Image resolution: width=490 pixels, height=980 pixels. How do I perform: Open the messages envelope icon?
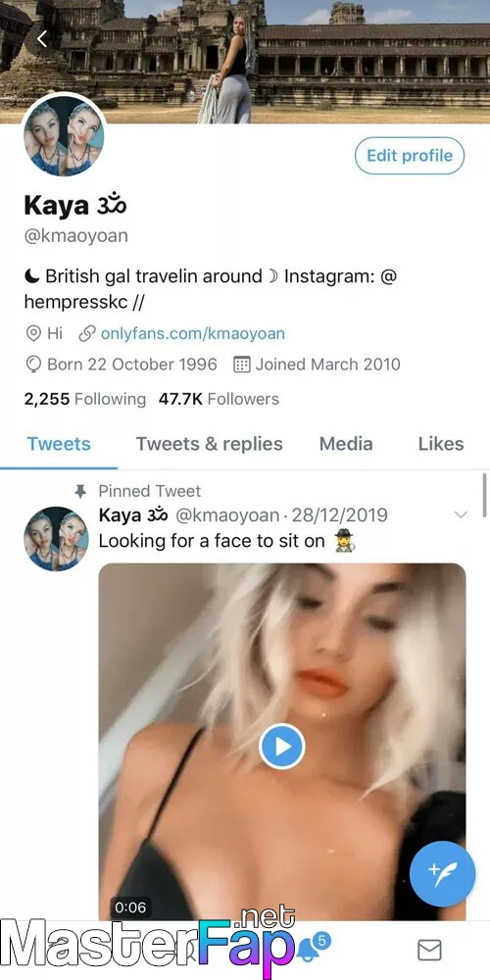429,950
